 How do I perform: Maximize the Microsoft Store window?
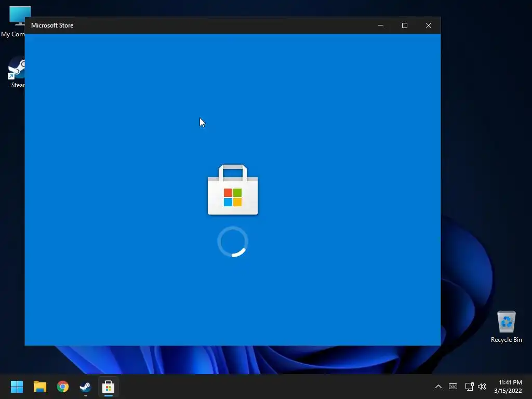404,25
